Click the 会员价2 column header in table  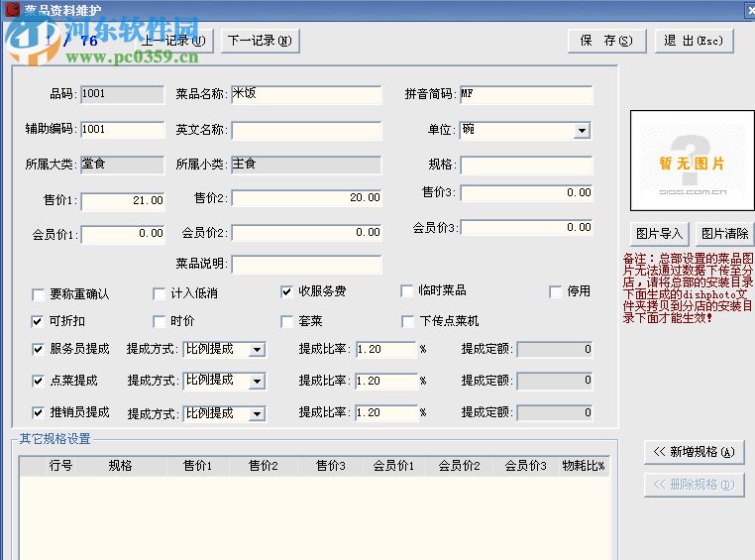(x=459, y=466)
